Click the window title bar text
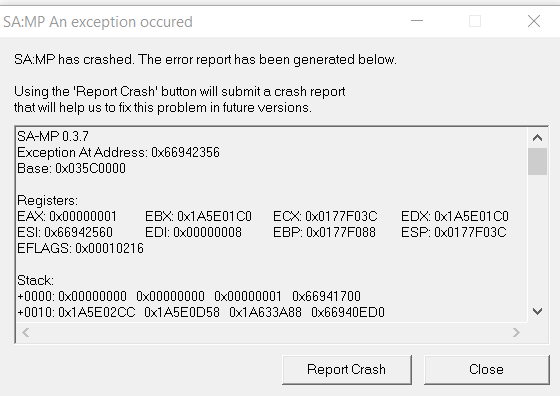 pyautogui.click(x=98, y=22)
